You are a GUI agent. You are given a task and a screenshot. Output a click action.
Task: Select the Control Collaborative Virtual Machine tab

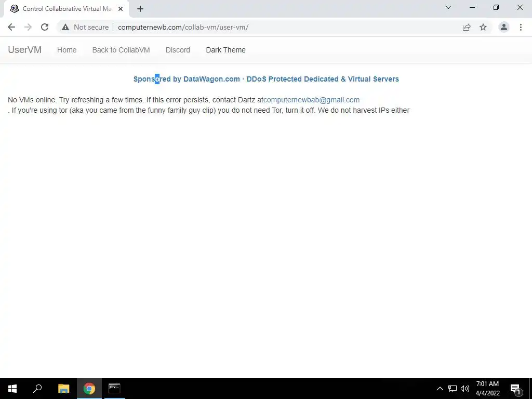[66, 9]
